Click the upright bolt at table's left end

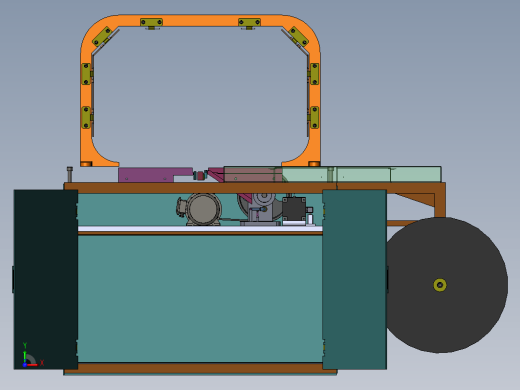70,174
